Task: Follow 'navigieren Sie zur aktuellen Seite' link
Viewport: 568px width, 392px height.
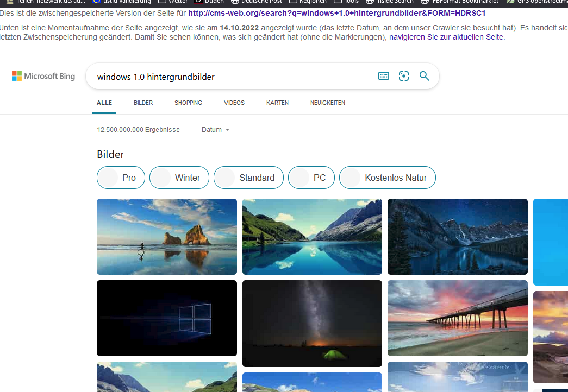Action: tap(446, 37)
